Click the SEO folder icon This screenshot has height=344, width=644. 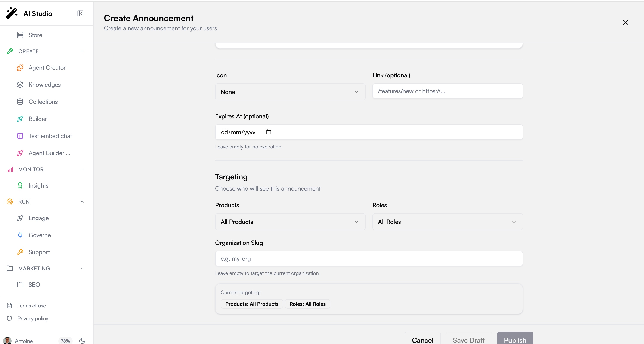[20, 285]
